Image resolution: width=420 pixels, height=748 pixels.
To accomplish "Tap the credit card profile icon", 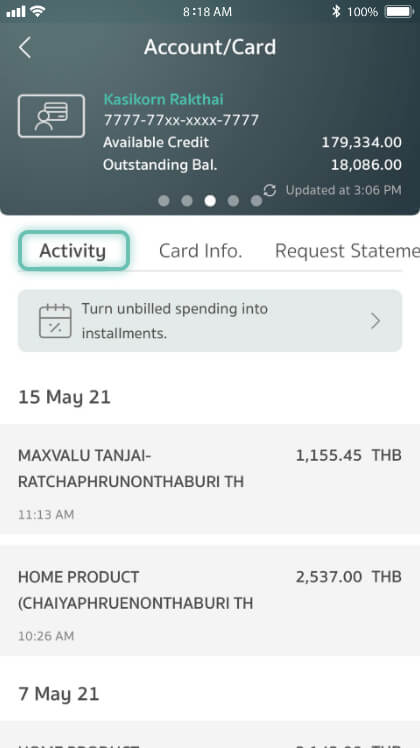I will 52,116.
